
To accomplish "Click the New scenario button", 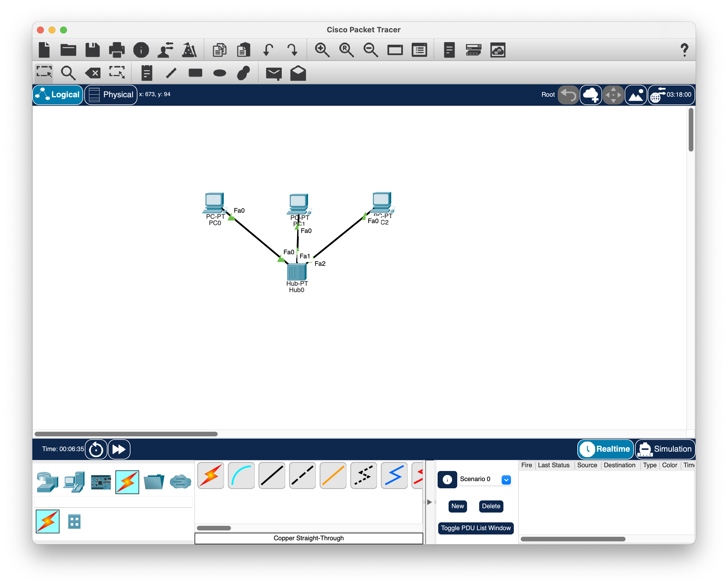I will tap(457, 506).
